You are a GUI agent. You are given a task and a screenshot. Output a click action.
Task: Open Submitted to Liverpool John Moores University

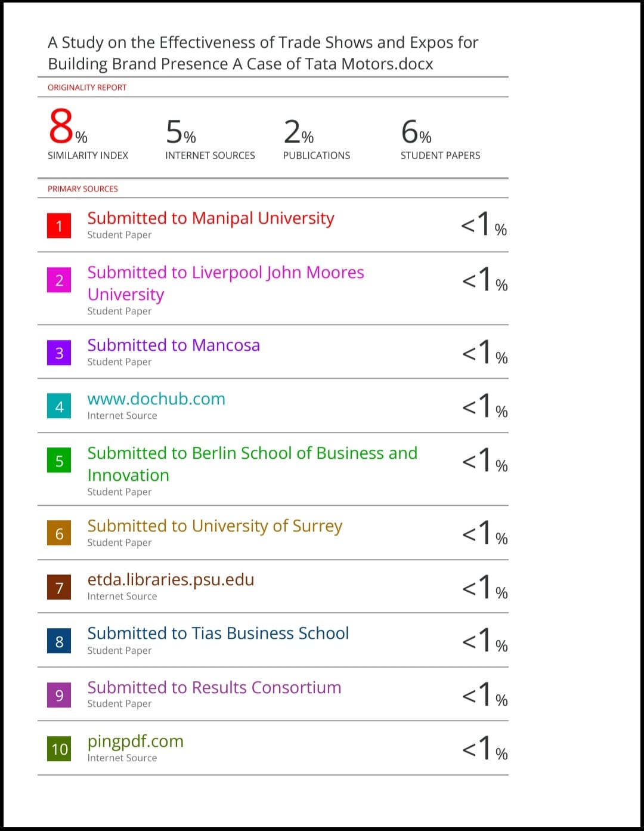pyautogui.click(x=225, y=283)
